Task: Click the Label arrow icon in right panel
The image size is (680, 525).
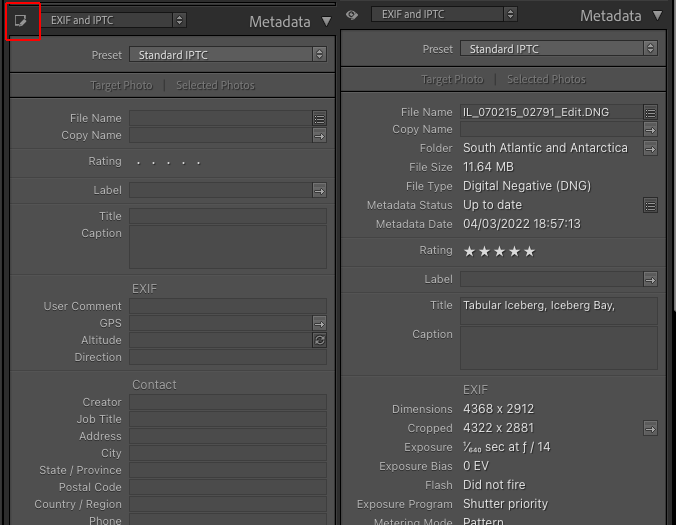Action: 650,279
